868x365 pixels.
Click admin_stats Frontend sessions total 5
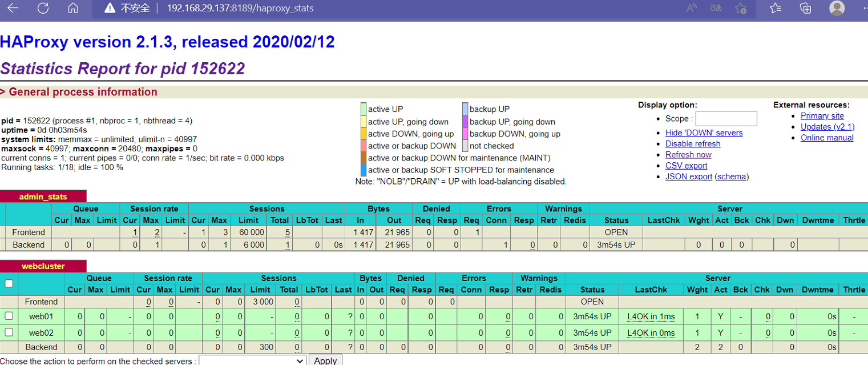[288, 232]
